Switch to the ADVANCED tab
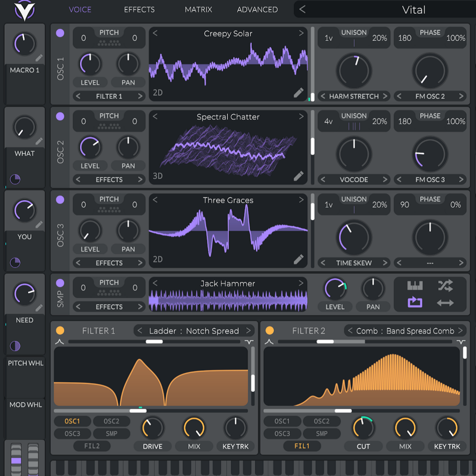This screenshot has height=476, width=476. 257,9
